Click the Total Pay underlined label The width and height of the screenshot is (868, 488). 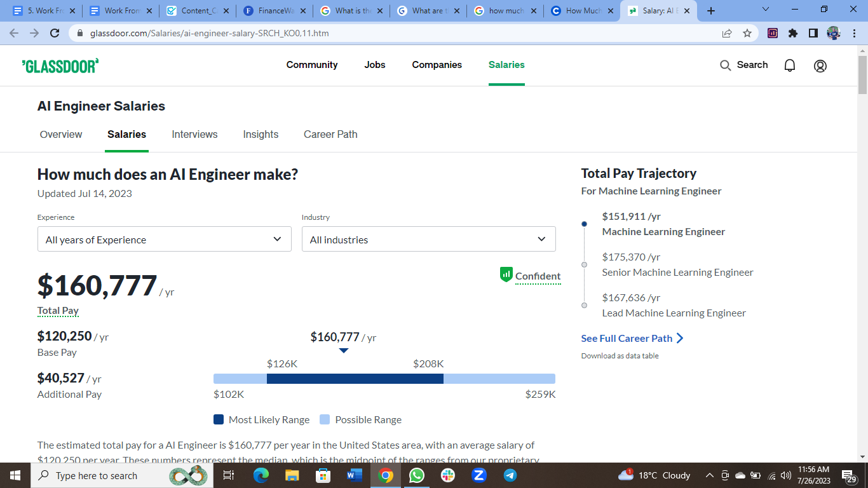click(58, 311)
